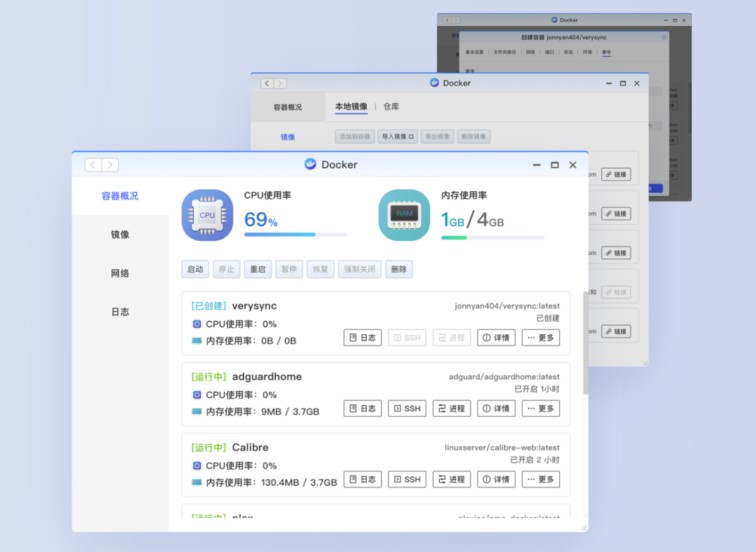Image resolution: width=756 pixels, height=552 pixels.
Task: Click the Docker whale icon in front title bar
Action: click(310, 164)
